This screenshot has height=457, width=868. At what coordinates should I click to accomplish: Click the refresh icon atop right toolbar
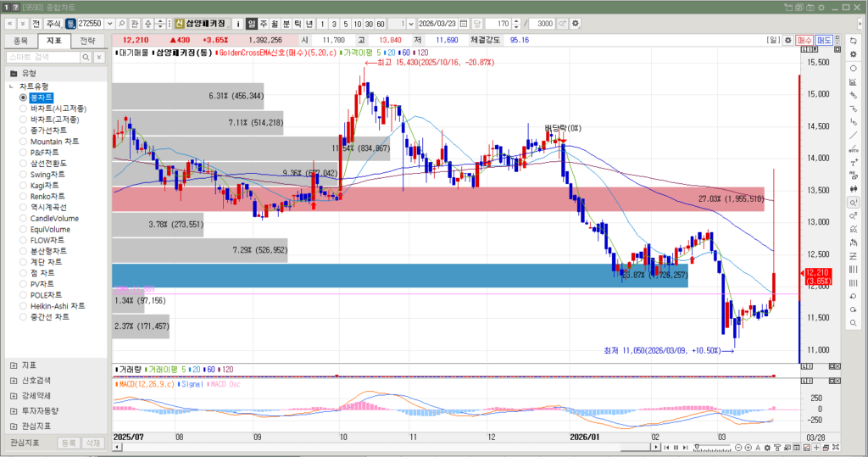click(x=853, y=41)
